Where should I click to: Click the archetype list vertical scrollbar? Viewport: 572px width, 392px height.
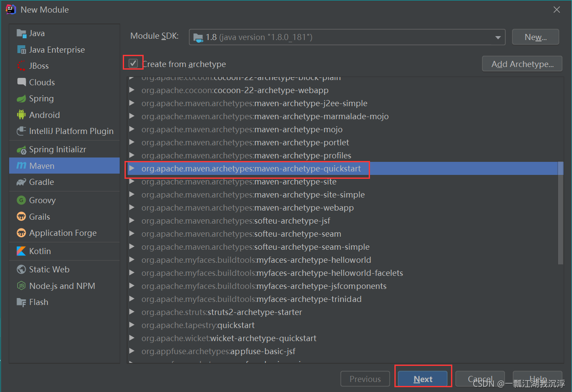tap(561, 213)
